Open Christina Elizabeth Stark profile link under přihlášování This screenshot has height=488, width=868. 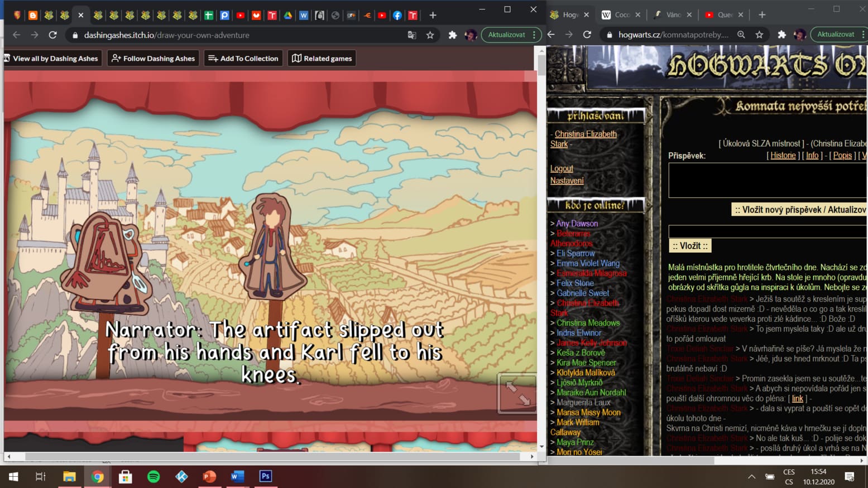tap(584, 139)
